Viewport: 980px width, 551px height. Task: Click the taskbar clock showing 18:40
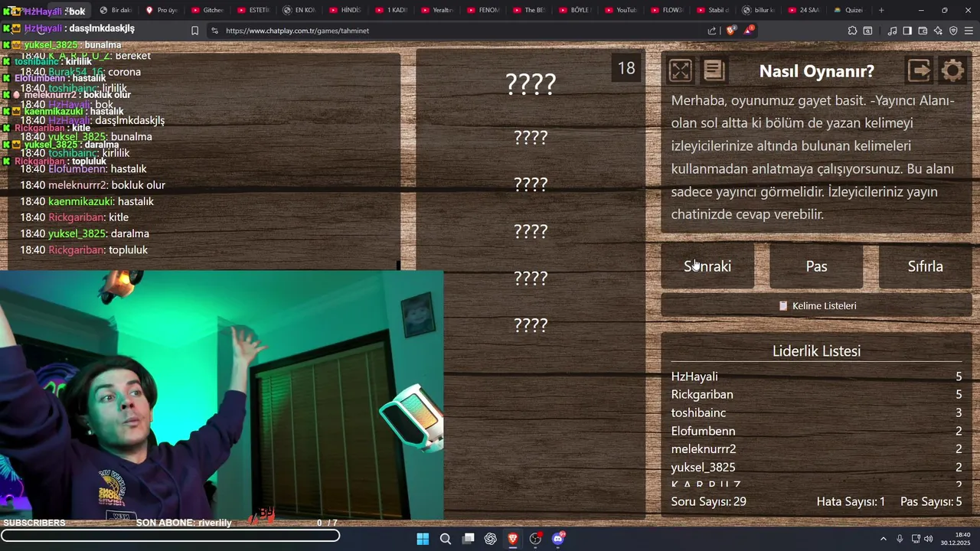(957, 539)
